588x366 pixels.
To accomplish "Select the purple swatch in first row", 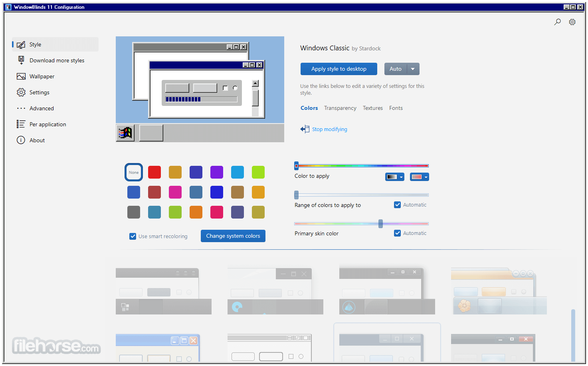I will (x=217, y=172).
